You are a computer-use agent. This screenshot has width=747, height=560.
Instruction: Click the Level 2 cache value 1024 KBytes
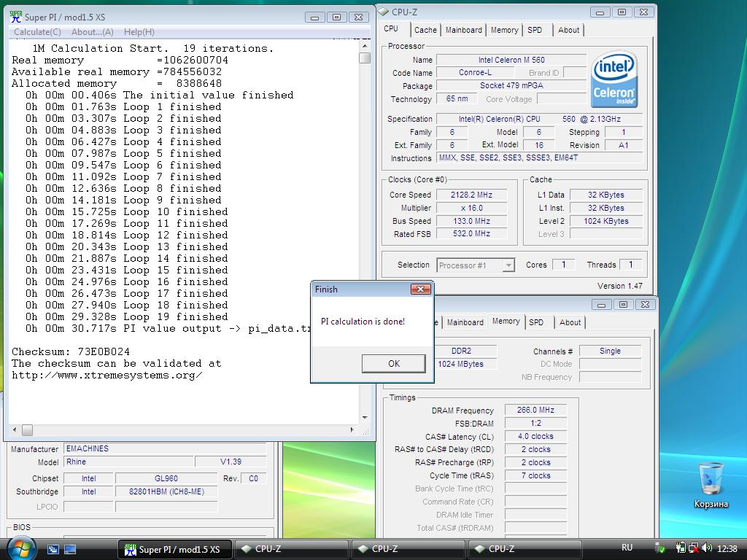click(605, 221)
